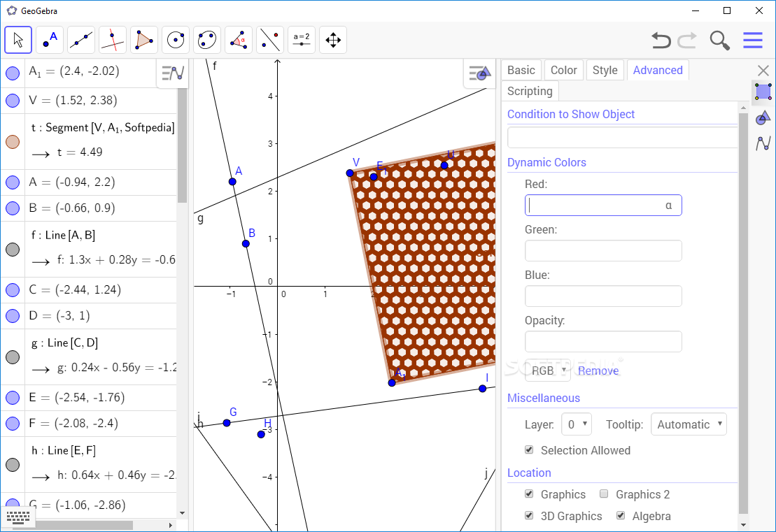This screenshot has width=776, height=532.
Task: Toggle visibility of segment t
Action: click(x=13, y=142)
